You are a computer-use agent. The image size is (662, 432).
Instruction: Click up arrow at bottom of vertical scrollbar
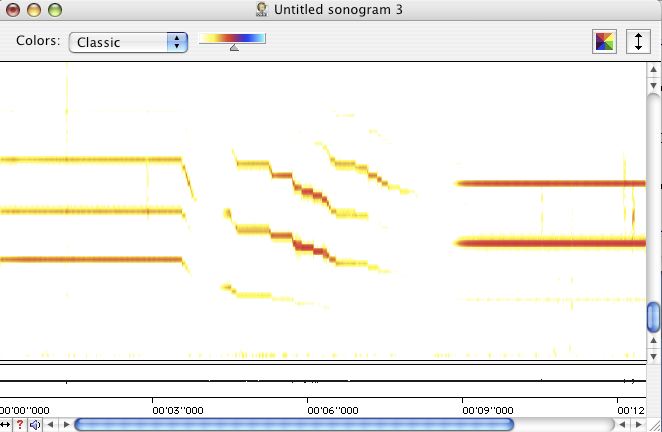click(654, 340)
